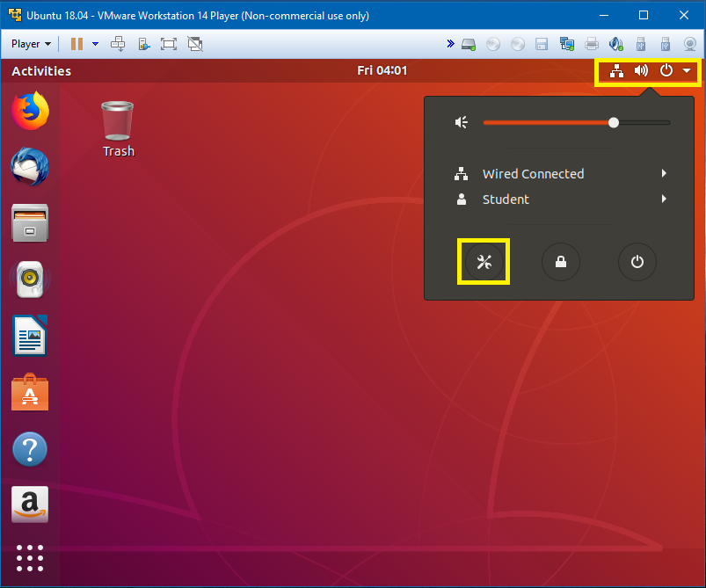Click the speaker icon beside volume slider
This screenshot has width=706, height=588.
point(462,122)
